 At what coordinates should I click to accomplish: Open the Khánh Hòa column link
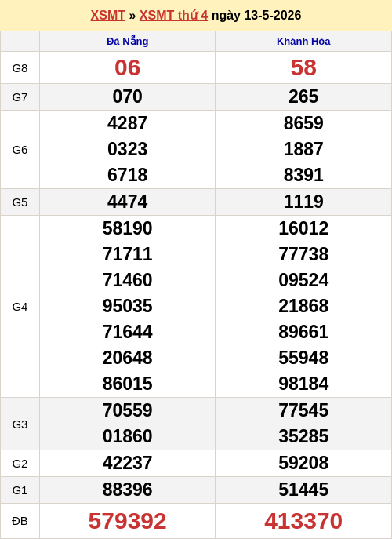(x=303, y=42)
